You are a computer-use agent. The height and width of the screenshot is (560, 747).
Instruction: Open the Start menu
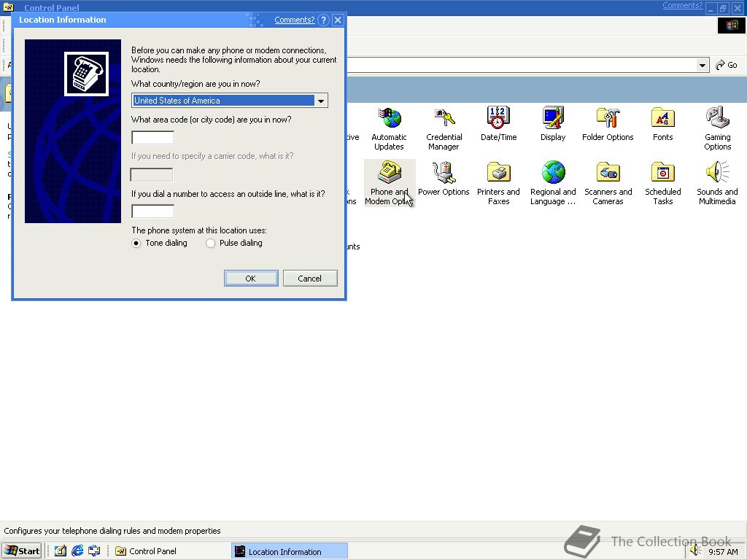click(x=21, y=551)
